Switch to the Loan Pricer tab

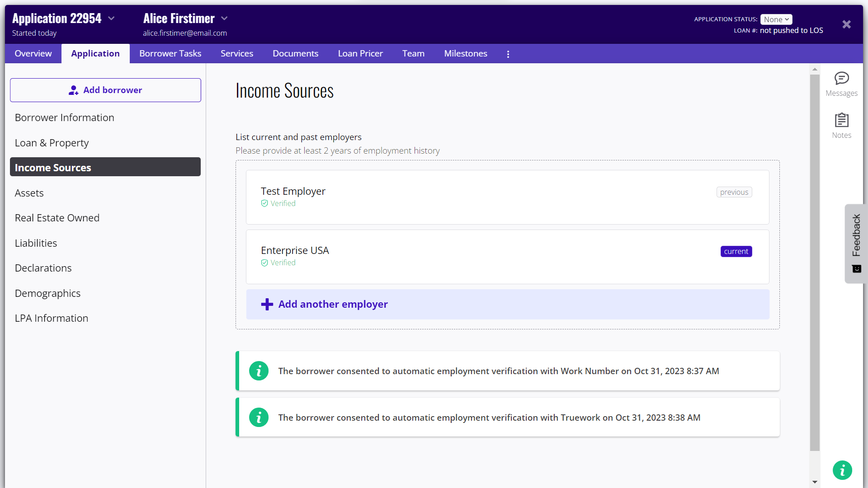(360, 54)
